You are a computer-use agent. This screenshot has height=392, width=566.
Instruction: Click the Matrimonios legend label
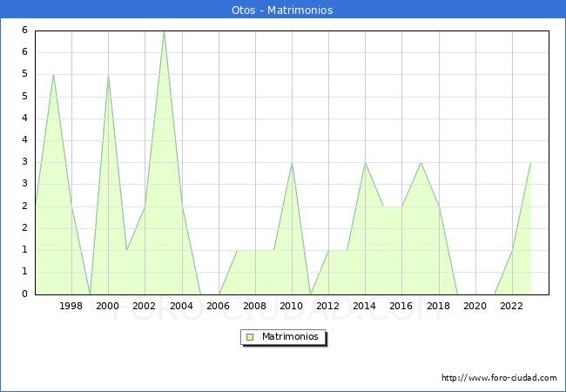[x=290, y=336]
